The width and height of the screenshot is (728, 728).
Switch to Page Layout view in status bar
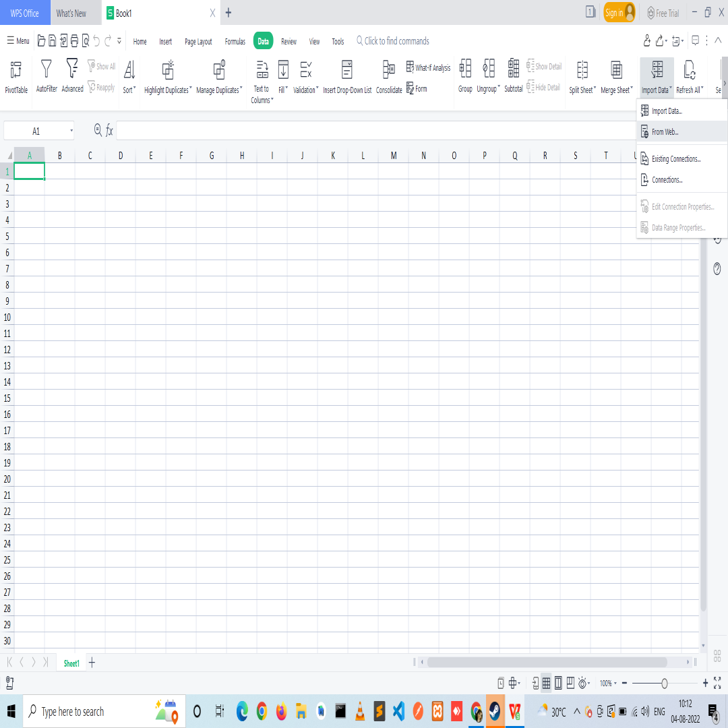[x=558, y=683]
